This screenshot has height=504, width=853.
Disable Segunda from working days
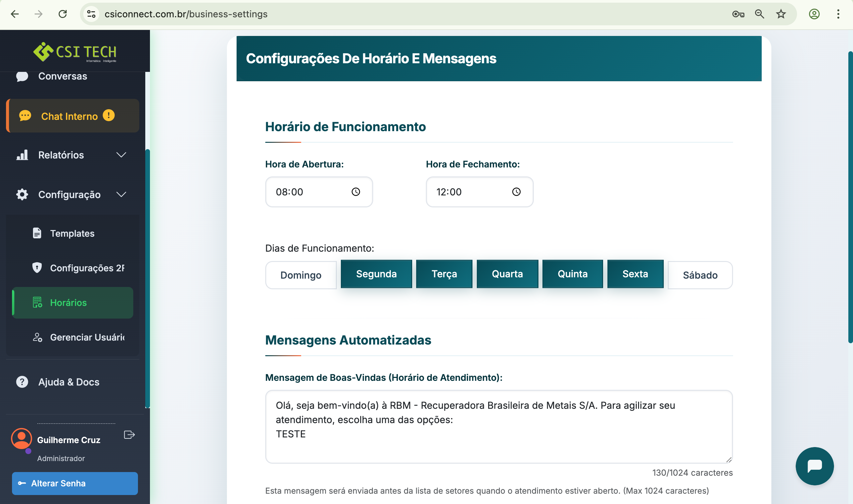click(x=376, y=274)
